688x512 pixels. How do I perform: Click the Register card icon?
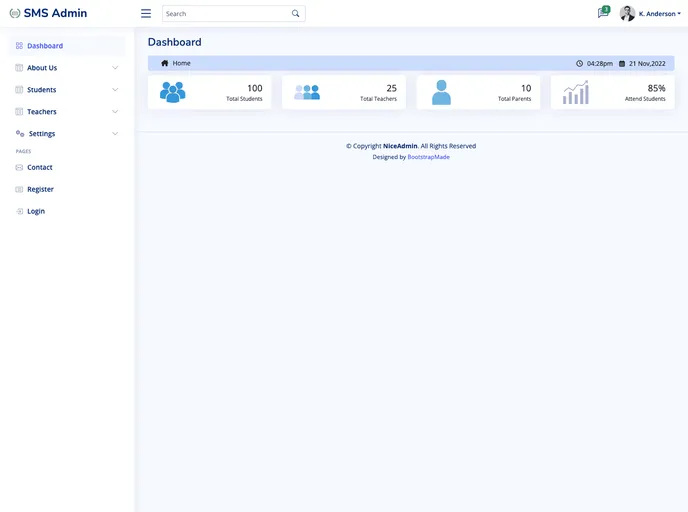click(x=19, y=189)
